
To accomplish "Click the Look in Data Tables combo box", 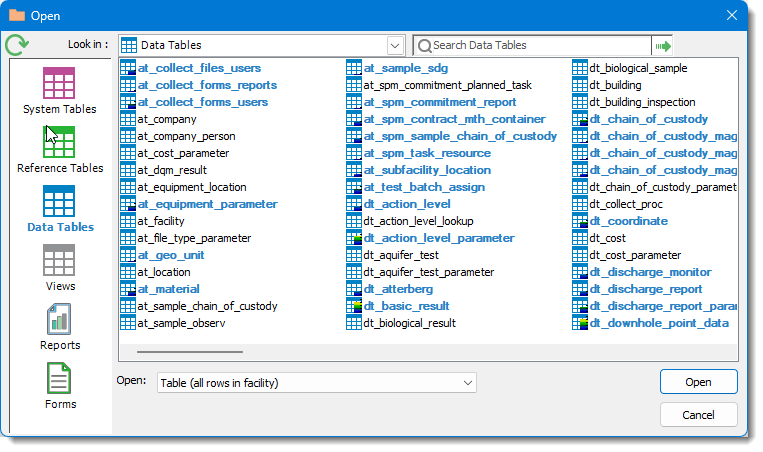I will [262, 46].
